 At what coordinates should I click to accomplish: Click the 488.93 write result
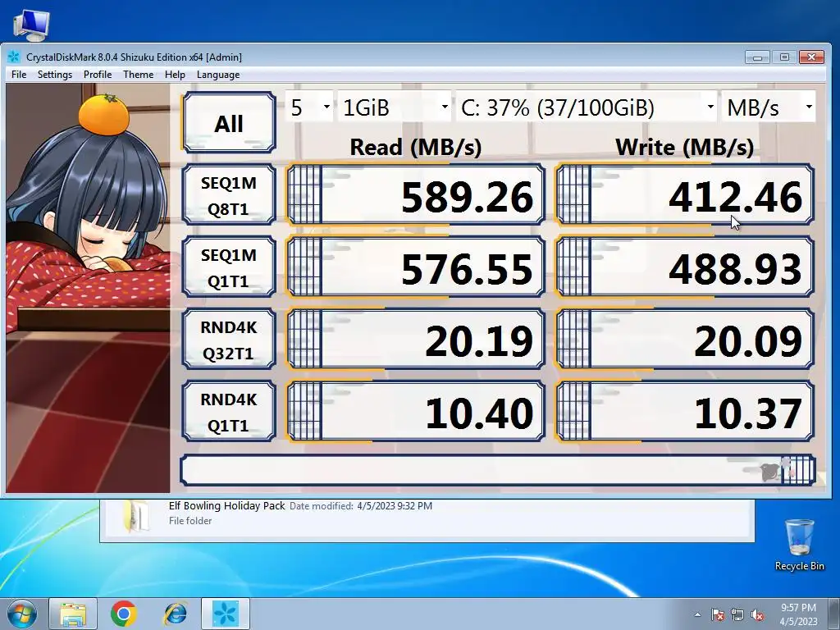click(x=685, y=267)
